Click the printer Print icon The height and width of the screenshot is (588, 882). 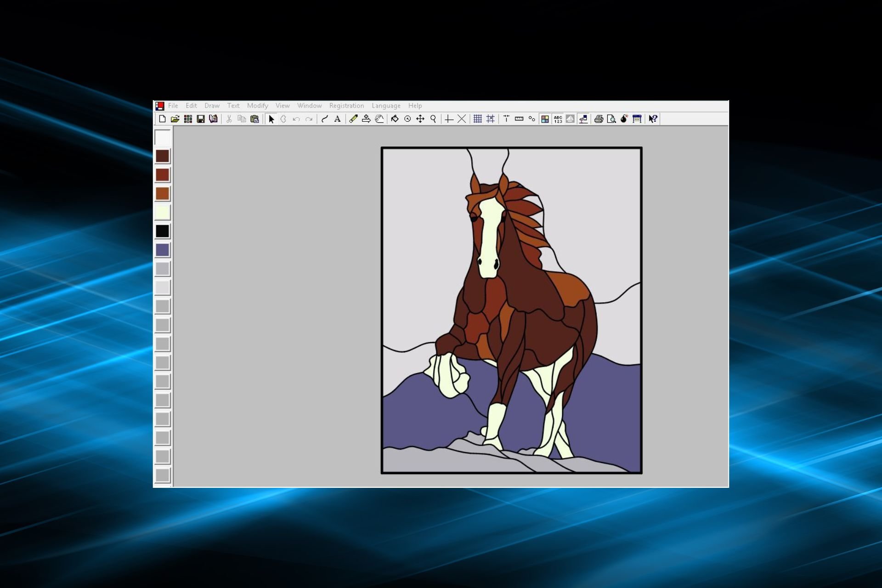(599, 119)
